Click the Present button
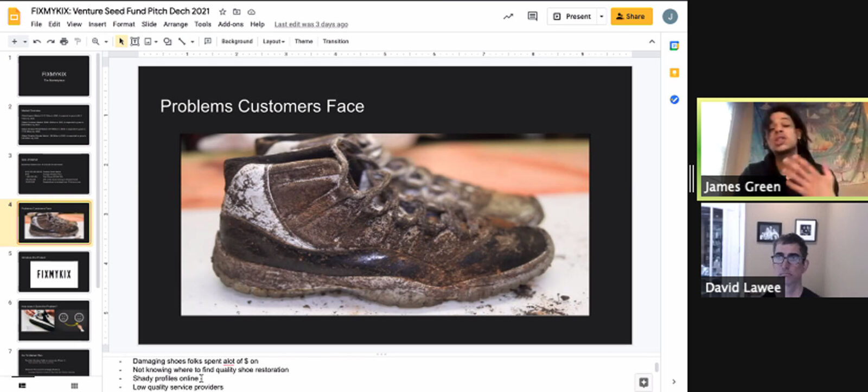The height and width of the screenshot is (392, 868). pos(572,16)
